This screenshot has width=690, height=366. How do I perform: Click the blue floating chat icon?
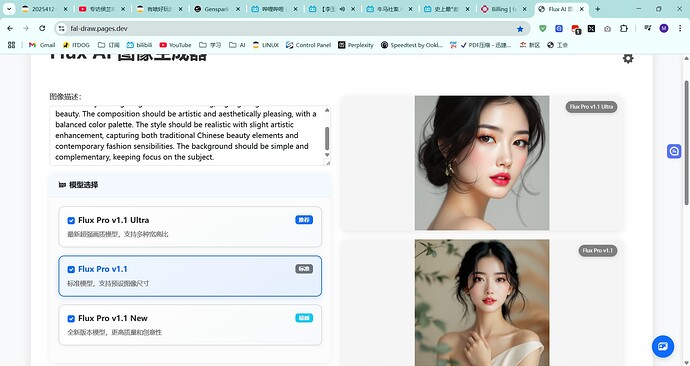pos(663,346)
